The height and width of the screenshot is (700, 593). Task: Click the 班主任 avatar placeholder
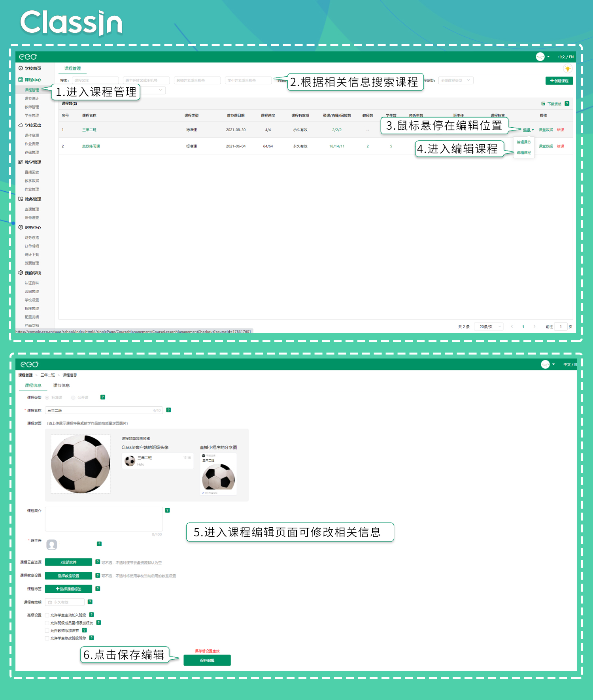point(52,545)
